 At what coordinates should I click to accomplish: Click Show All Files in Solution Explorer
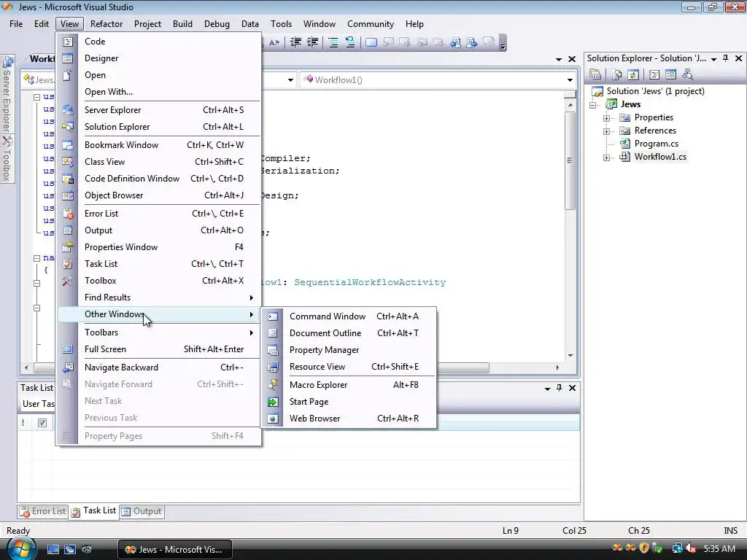(616, 74)
